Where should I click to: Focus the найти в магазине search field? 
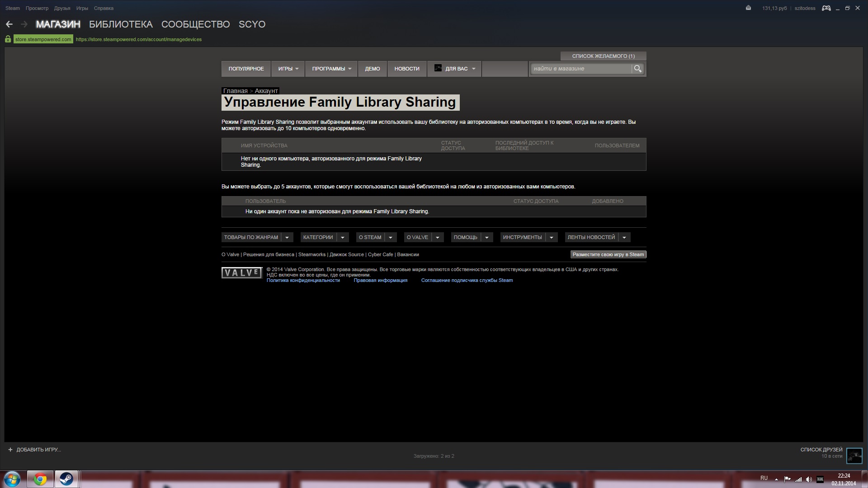581,69
